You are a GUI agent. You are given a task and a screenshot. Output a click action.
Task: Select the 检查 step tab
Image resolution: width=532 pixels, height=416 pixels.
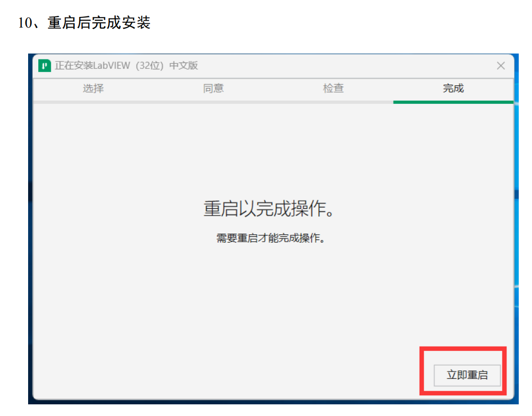(x=333, y=88)
